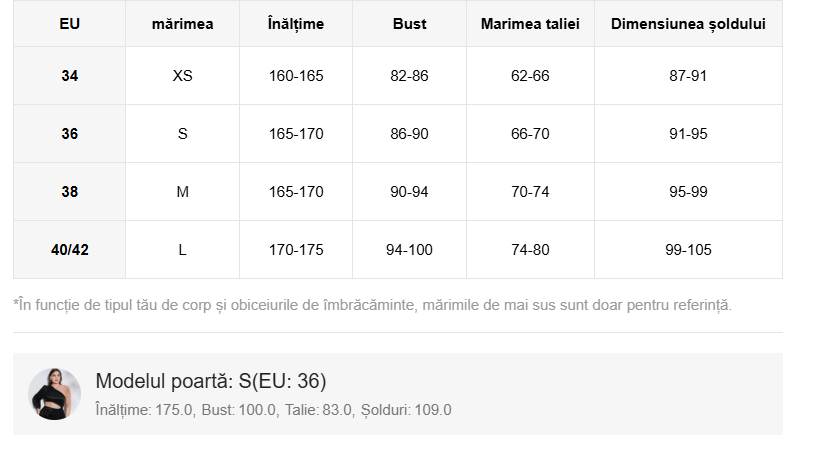Select the Bust column header
The height and width of the screenshot is (457, 813).
[409, 24]
